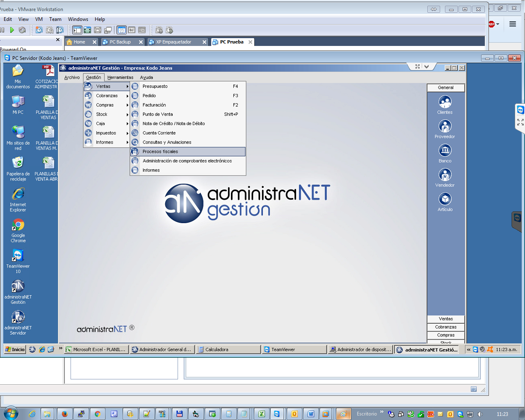Viewport: 525px width, 420px height.
Task: Open the Vendedor sidebar icon
Action: pyautogui.click(x=445, y=175)
